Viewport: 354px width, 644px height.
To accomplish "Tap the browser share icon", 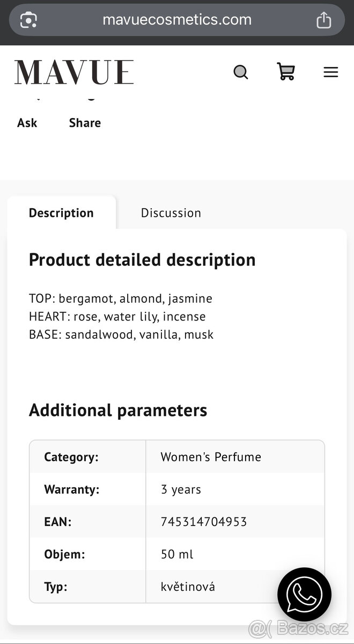I will pyautogui.click(x=323, y=20).
